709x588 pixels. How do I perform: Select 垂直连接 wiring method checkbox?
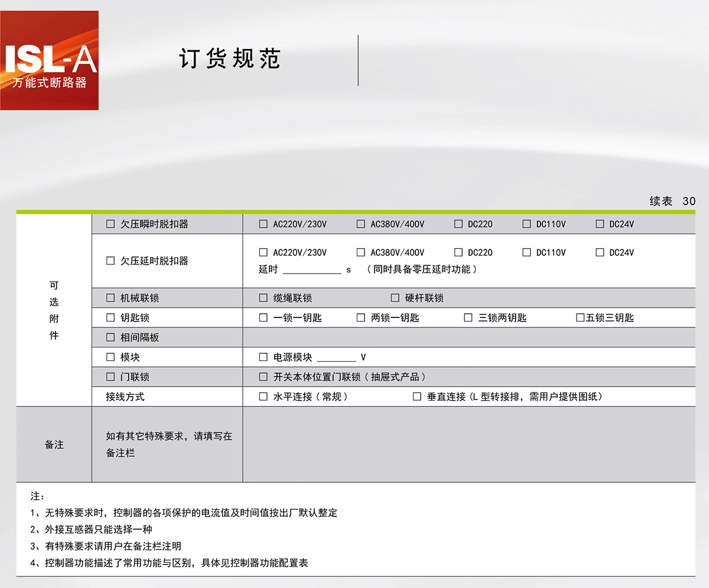pos(417,397)
